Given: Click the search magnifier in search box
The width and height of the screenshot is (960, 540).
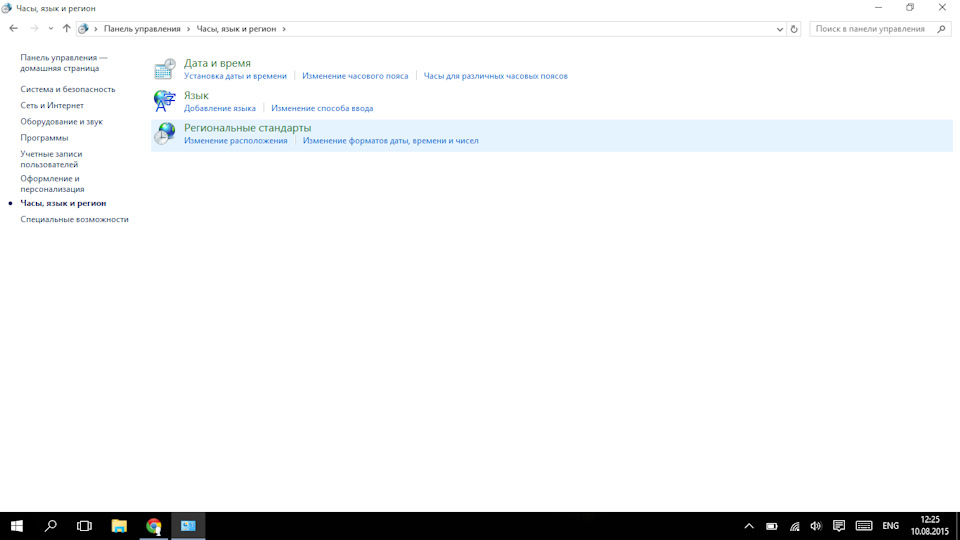Looking at the screenshot, I should click(942, 29).
